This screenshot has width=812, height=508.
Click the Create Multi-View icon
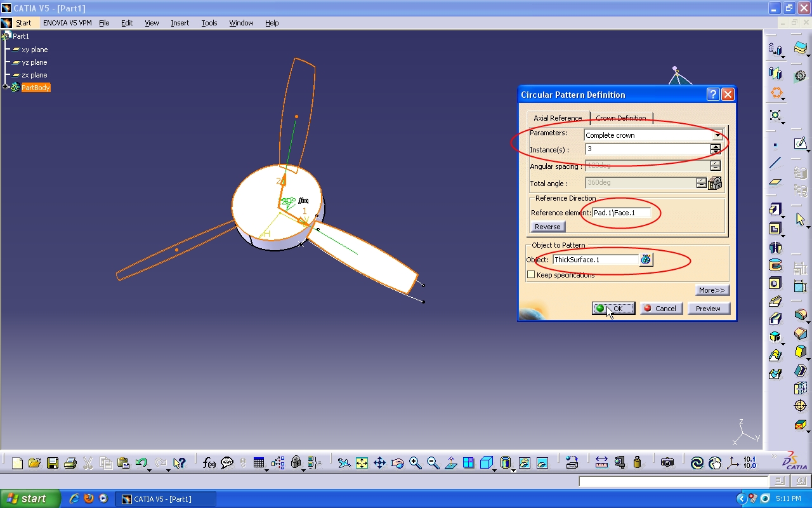pyautogui.click(x=468, y=463)
